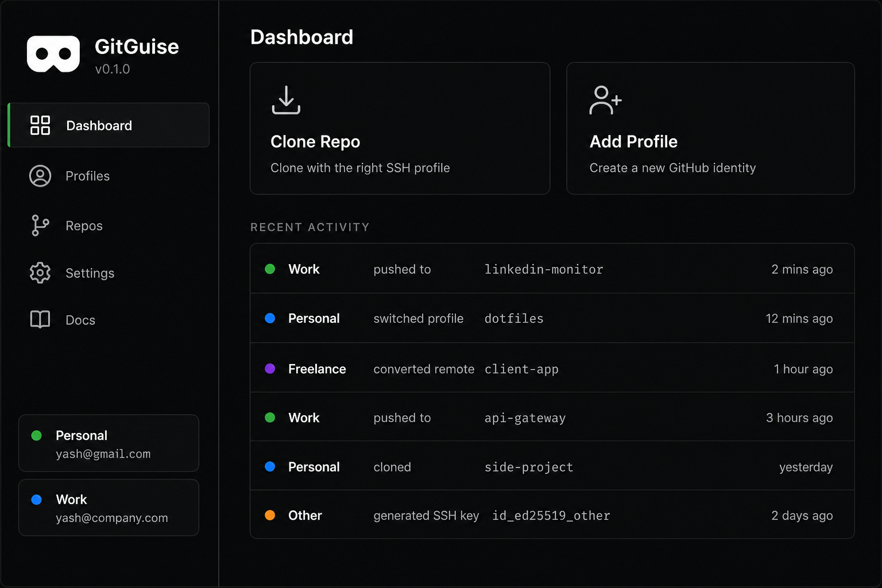Click the '1 hour ago' timestamp
The height and width of the screenshot is (588, 882).
tap(803, 369)
